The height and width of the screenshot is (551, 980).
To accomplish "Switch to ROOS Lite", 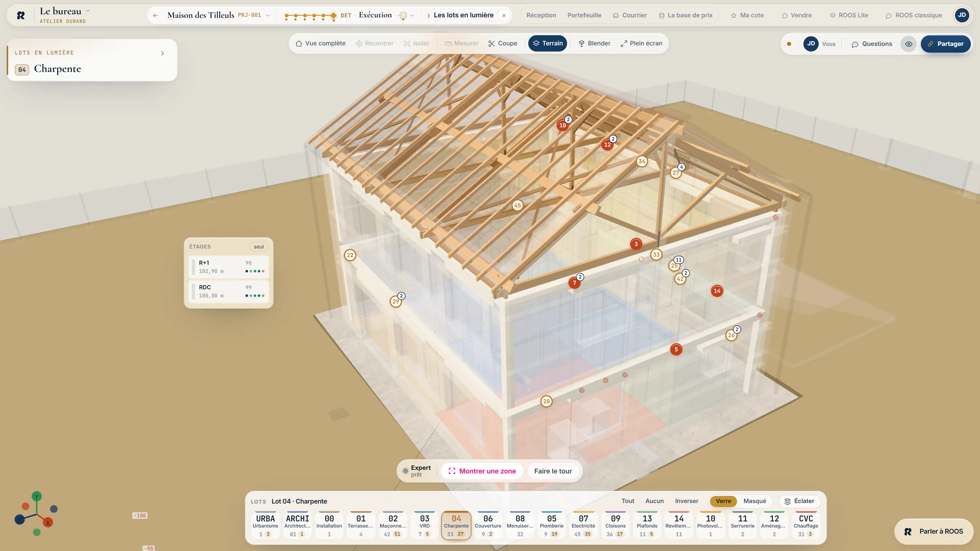I will [x=849, y=15].
